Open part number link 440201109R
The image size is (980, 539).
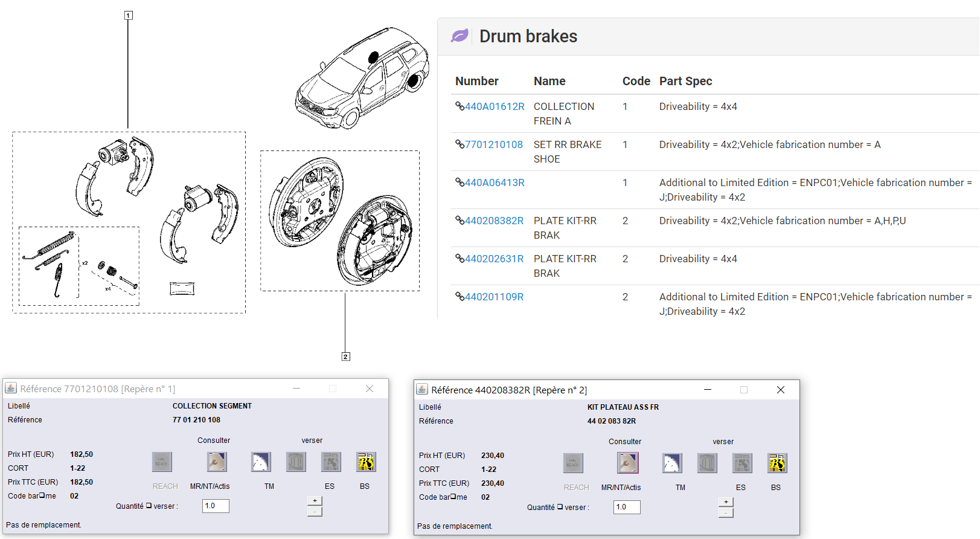click(494, 297)
